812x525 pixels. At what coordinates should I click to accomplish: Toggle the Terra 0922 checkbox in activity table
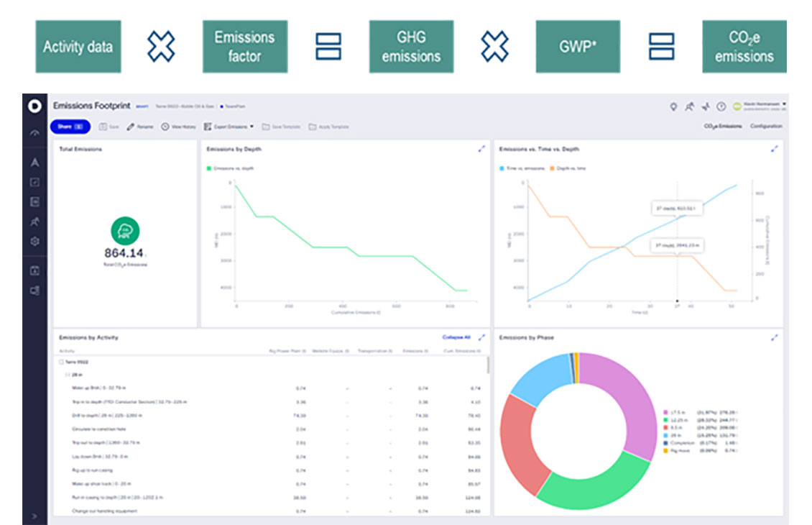(62, 362)
